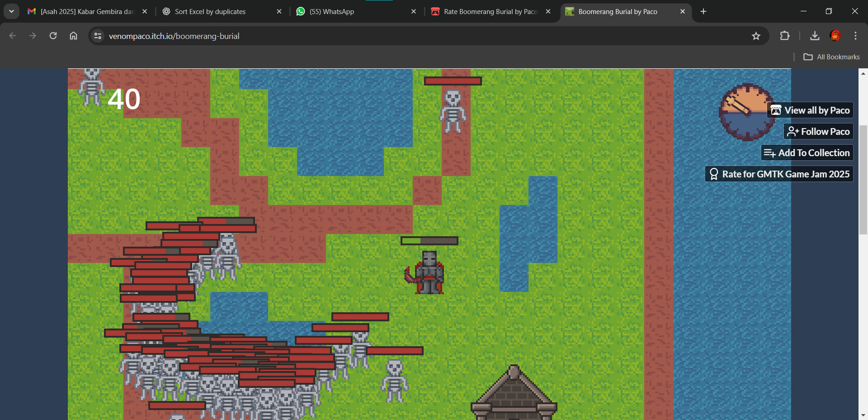Add the game to a collection
868x420 pixels.
[807, 153]
